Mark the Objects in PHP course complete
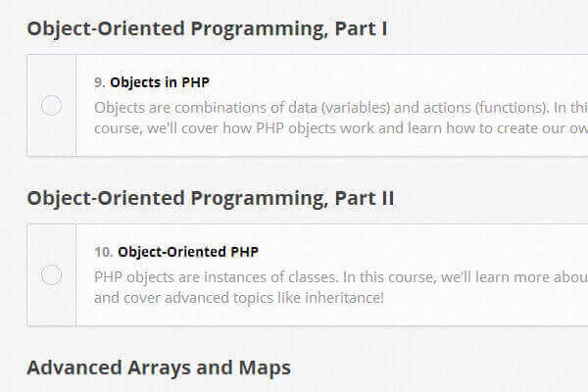Viewport: 588px width, 392px height. tap(51, 106)
